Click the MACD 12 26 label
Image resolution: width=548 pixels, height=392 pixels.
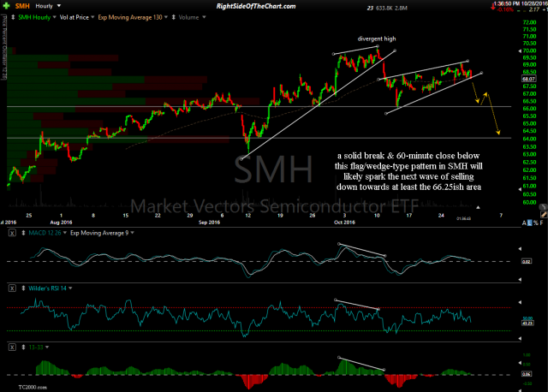(x=45, y=233)
